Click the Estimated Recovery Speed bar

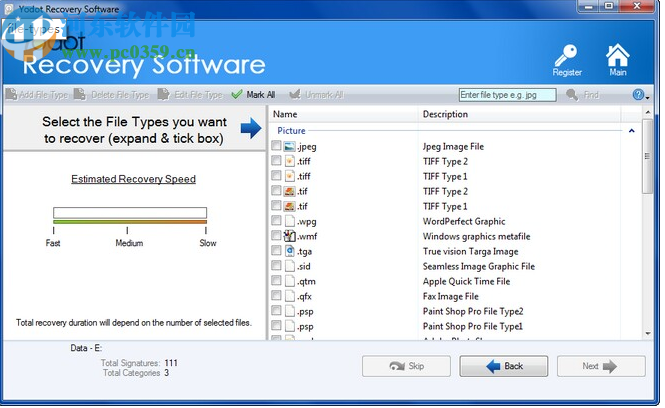point(130,215)
